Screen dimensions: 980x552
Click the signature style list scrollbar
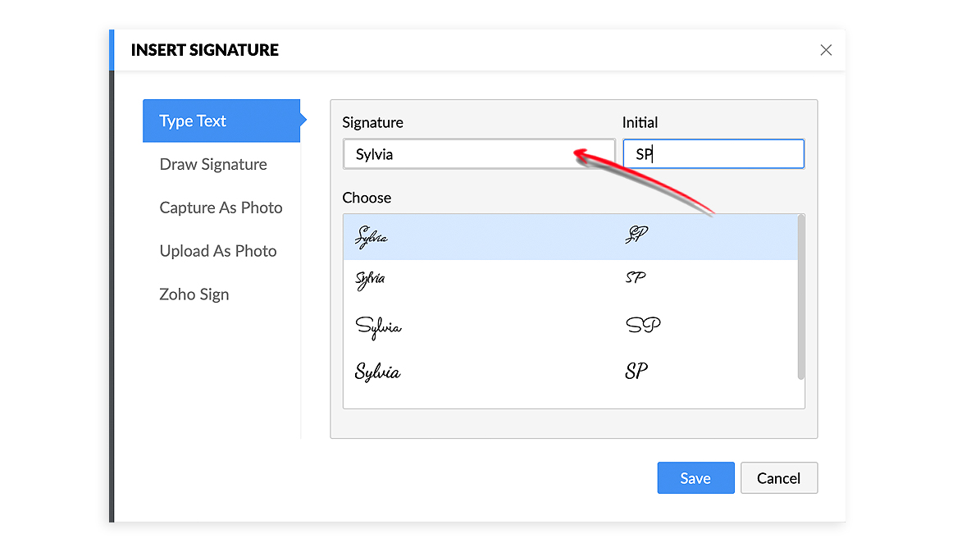(x=801, y=297)
